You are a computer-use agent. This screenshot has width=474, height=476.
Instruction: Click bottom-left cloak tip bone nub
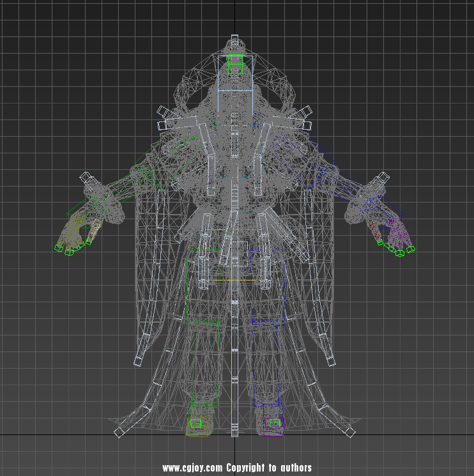tap(118, 433)
